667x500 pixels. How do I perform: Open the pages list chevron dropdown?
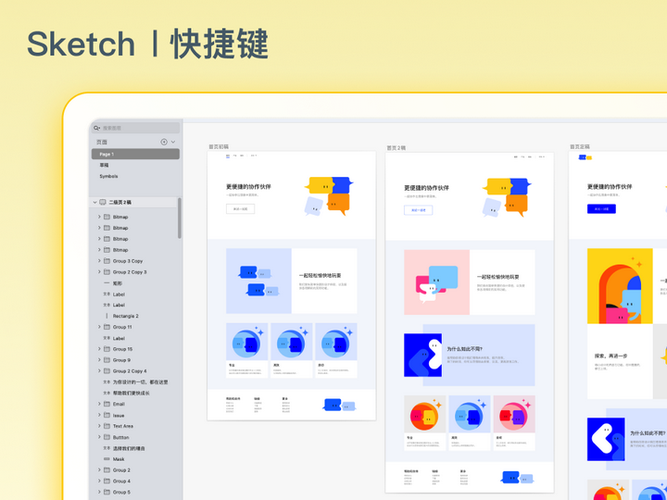click(x=173, y=142)
